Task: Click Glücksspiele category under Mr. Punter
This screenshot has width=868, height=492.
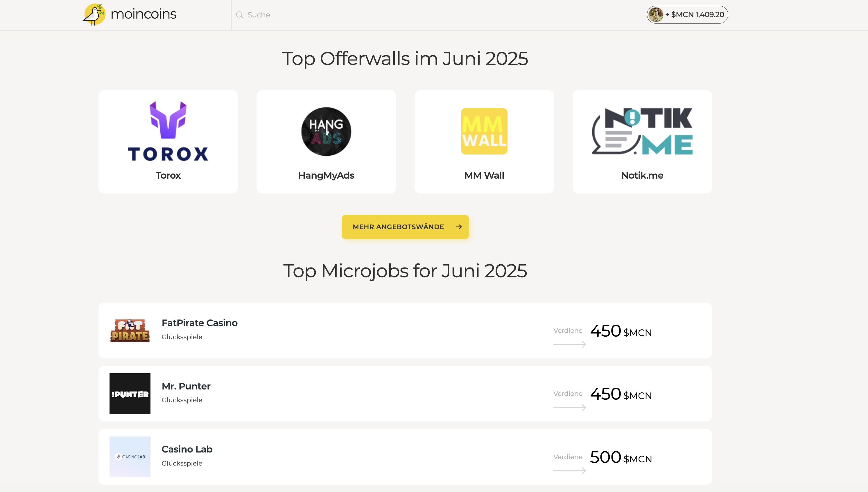Action: (x=182, y=400)
